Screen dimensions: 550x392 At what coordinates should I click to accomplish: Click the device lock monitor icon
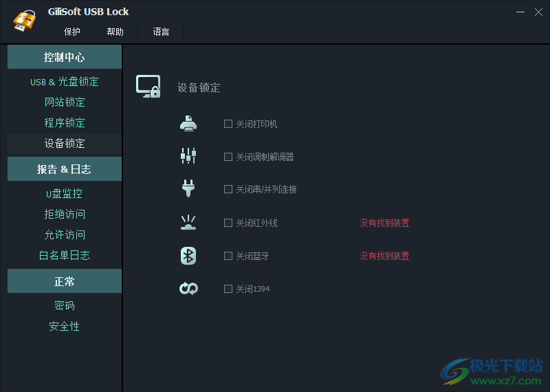coord(148,87)
